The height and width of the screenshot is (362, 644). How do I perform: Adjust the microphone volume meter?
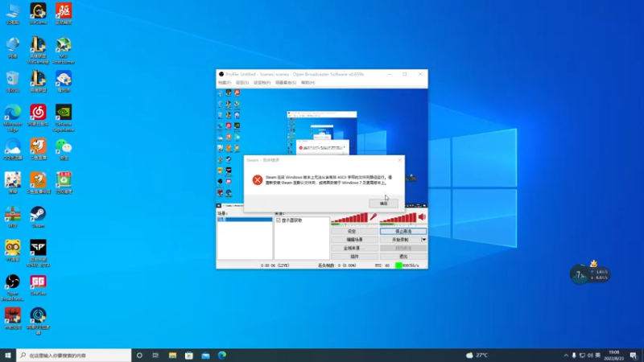349,218
